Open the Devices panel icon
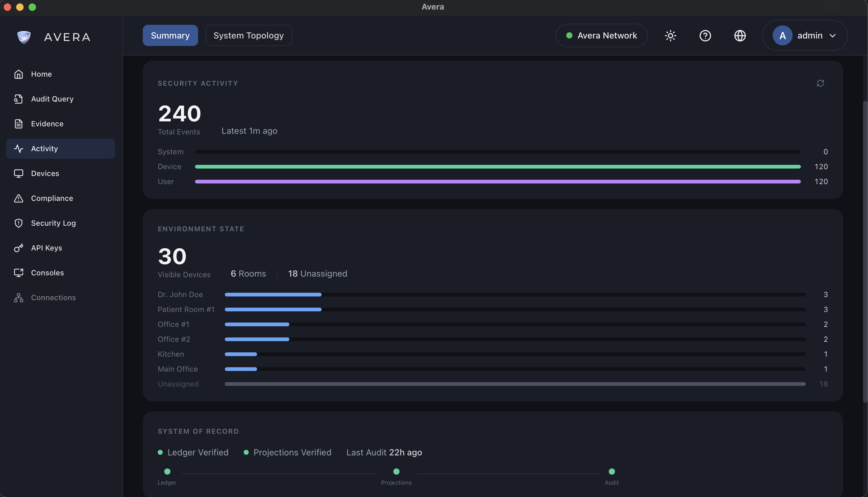The height and width of the screenshot is (497, 868). (x=19, y=173)
